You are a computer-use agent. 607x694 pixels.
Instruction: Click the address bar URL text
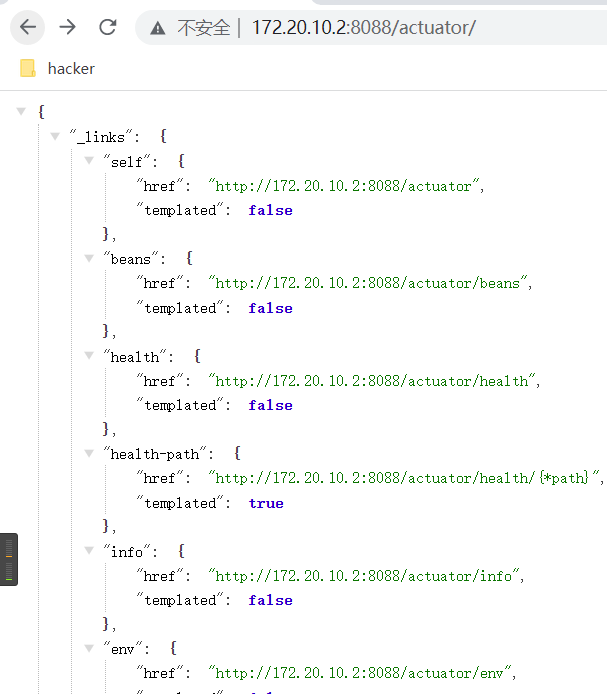tap(364, 27)
